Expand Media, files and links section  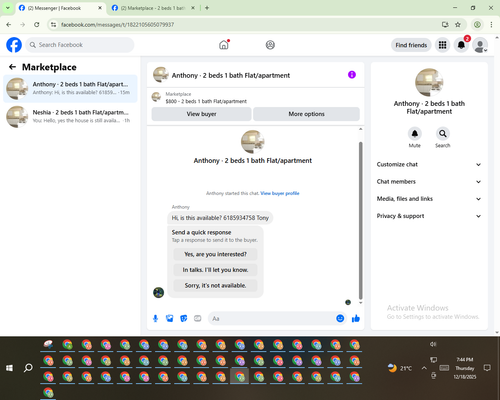point(429,199)
